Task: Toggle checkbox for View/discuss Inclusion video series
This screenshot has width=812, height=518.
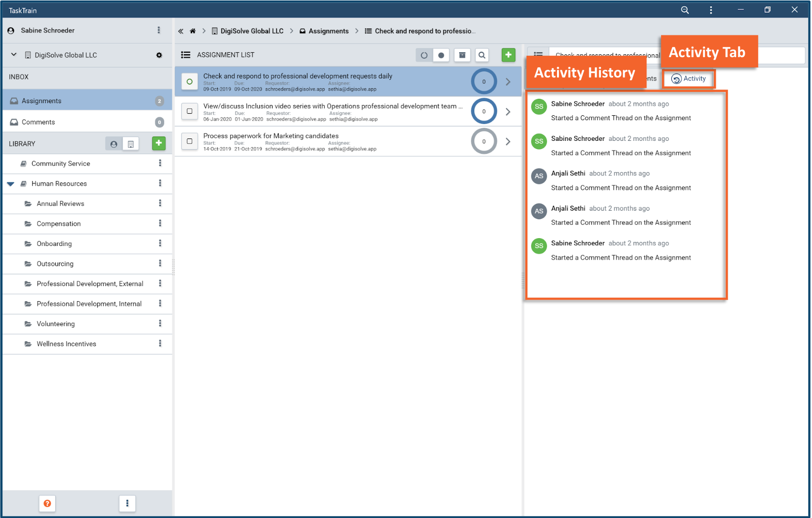Action: [x=190, y=111]
